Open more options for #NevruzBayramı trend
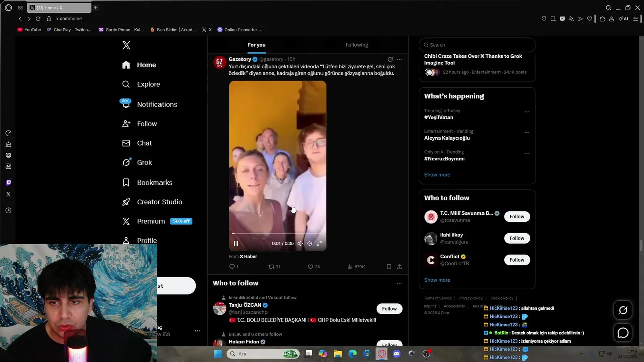Viewport: 644px width, 362px height. pyautogui.click(x=527, y=153)
